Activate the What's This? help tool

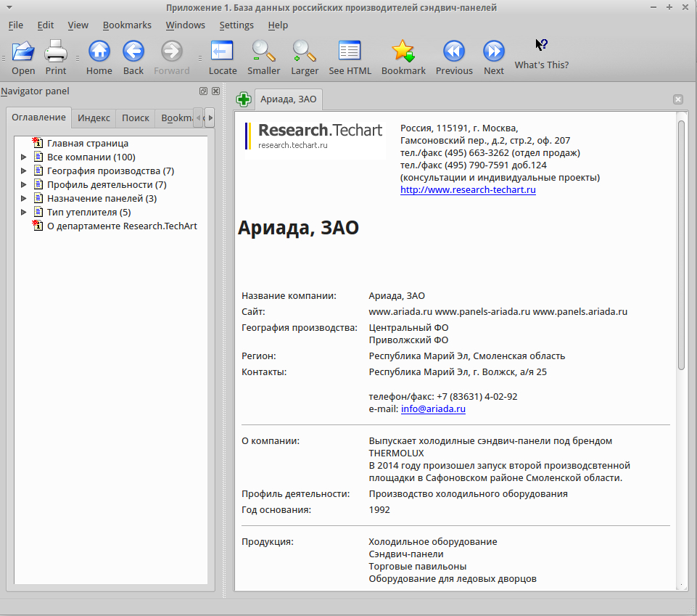(x=541, y=45)
